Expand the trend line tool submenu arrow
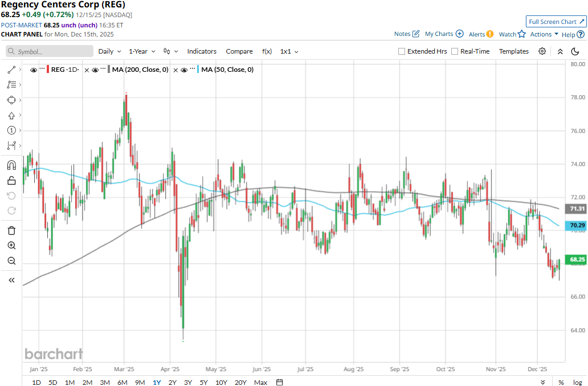Viewport: 588px width, 386px height. [x=20, y=70]
